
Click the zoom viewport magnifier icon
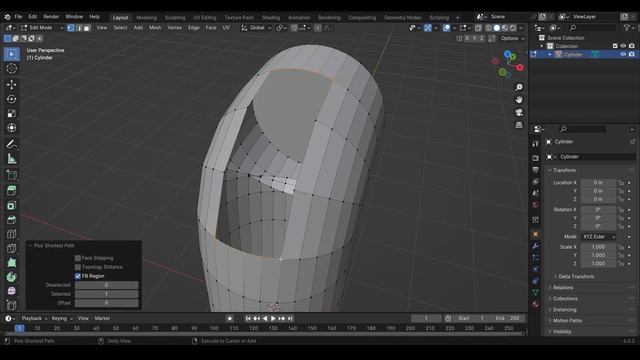pyautogui.click(x=519, y=87)
